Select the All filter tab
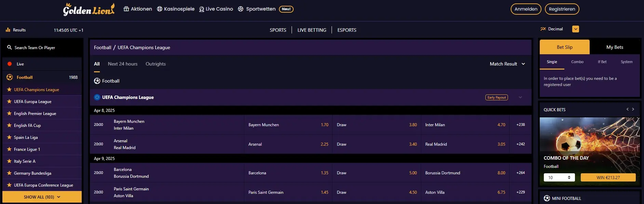Viewport: 644px width, 204px height. point(97,64)
